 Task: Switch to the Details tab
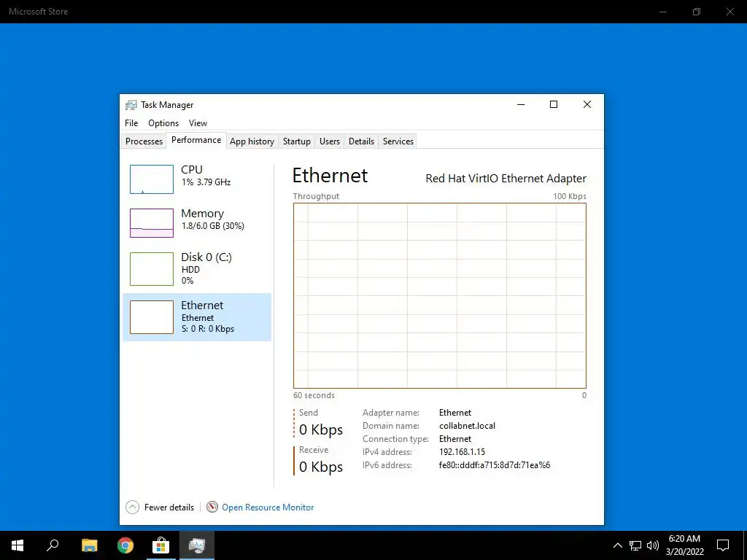[361, 141]
